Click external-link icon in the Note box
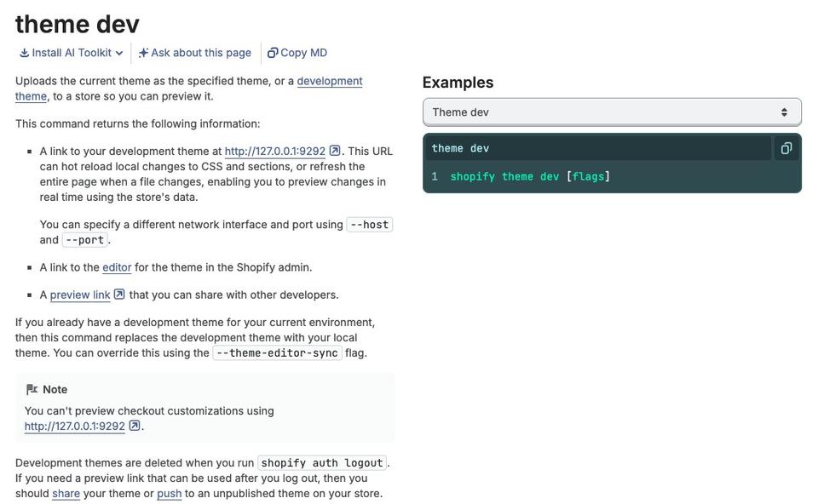 tap(135, 426)
